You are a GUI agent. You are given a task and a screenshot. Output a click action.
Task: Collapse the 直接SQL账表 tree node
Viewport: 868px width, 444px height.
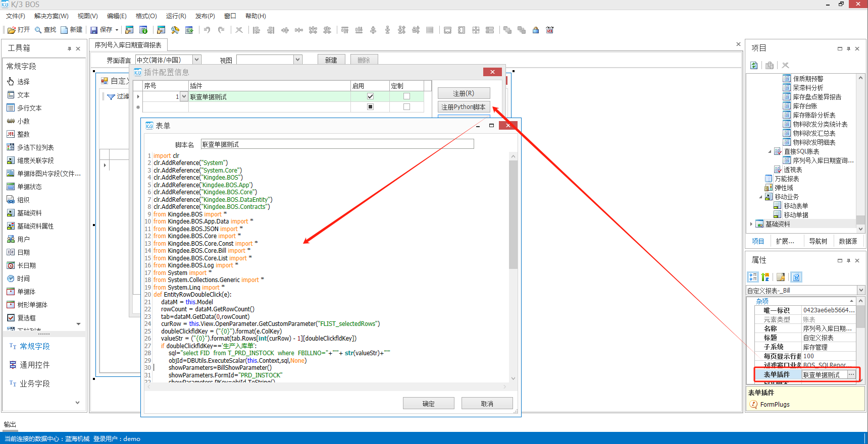click(x=770, y=151)
